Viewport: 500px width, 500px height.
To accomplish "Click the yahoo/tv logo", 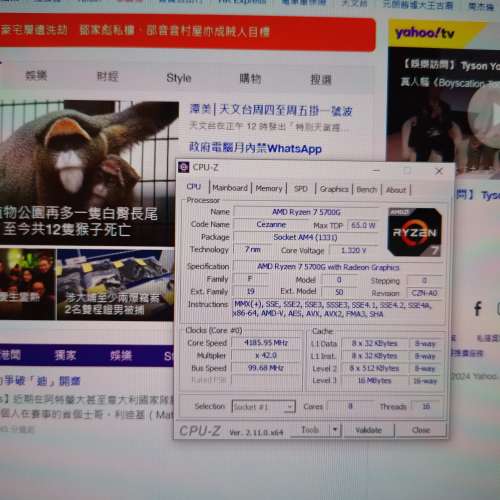I will 424,33.
